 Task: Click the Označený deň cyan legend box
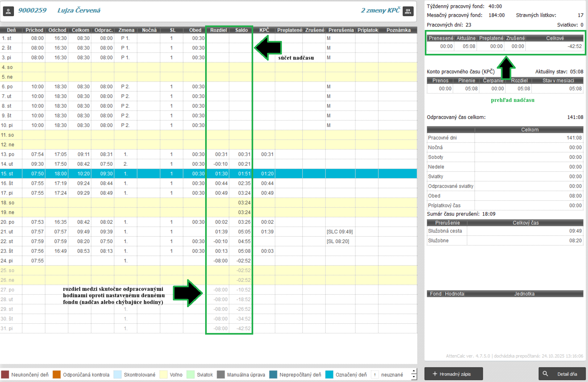coord(329,375)
